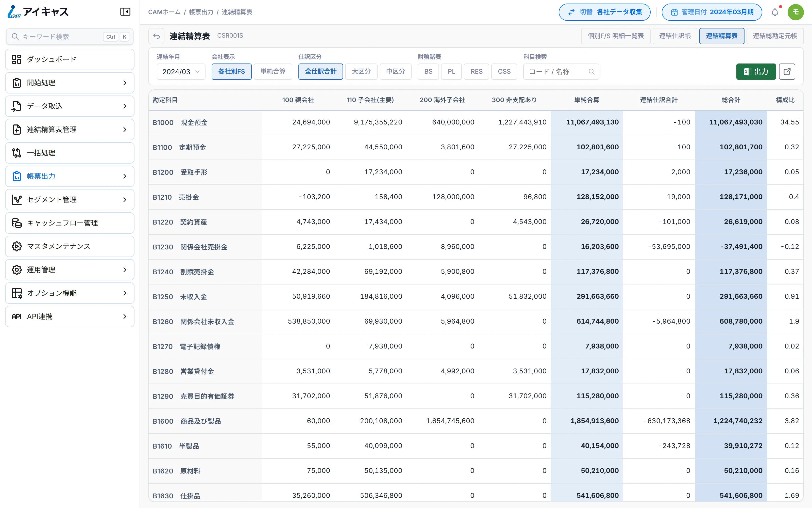The width and height of the screenshot is (812, 508).
Task: Click cell value -630,173,368
Action: tap(667, 421)
